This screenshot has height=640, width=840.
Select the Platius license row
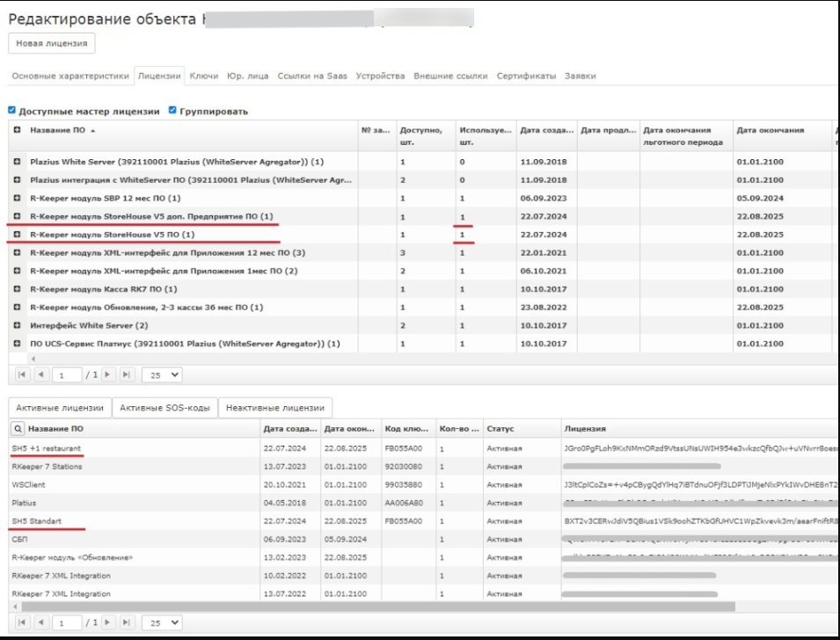[x=423, y=503]
